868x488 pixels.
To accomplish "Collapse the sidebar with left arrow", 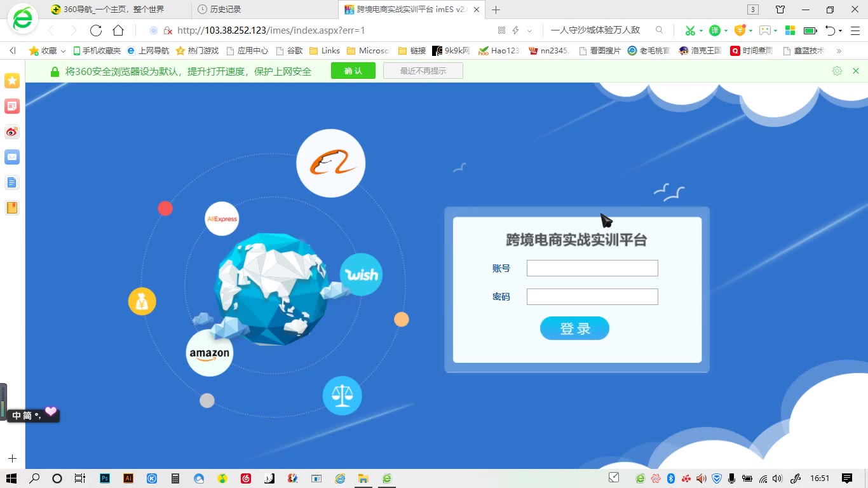I will [13, 51].
